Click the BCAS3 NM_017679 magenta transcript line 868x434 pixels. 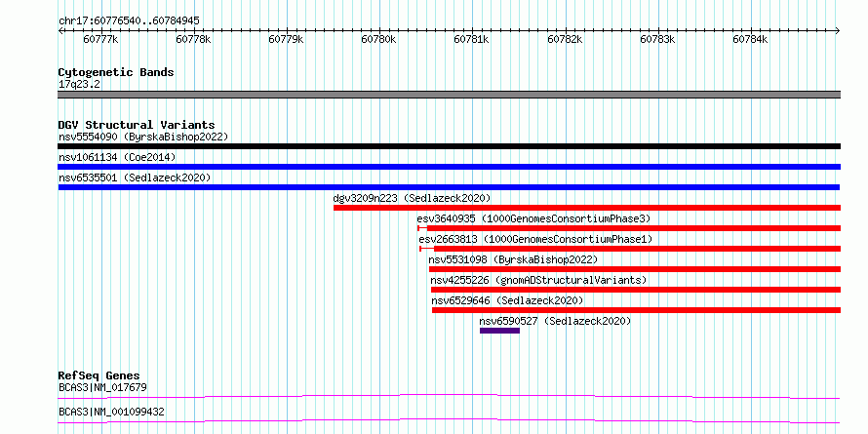coord(449,396)
